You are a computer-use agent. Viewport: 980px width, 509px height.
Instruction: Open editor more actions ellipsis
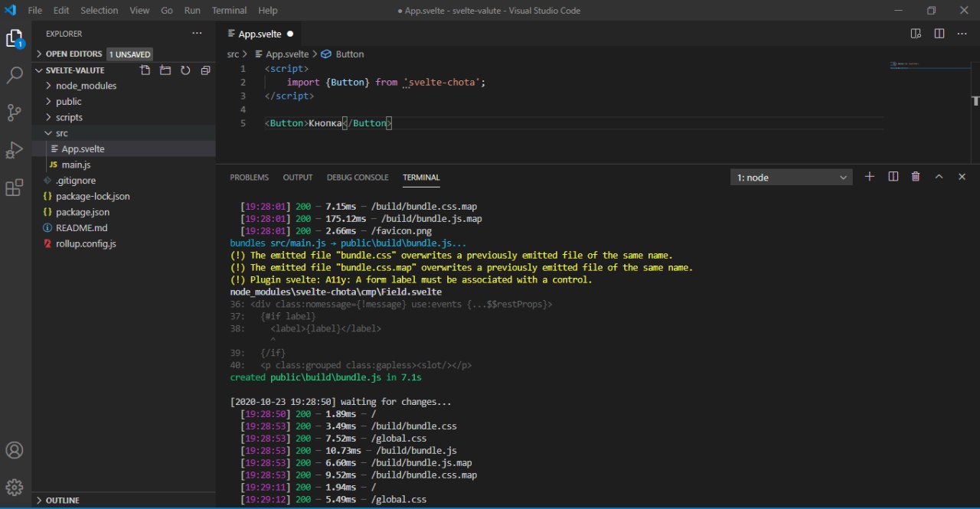click(x=962, y=34)
